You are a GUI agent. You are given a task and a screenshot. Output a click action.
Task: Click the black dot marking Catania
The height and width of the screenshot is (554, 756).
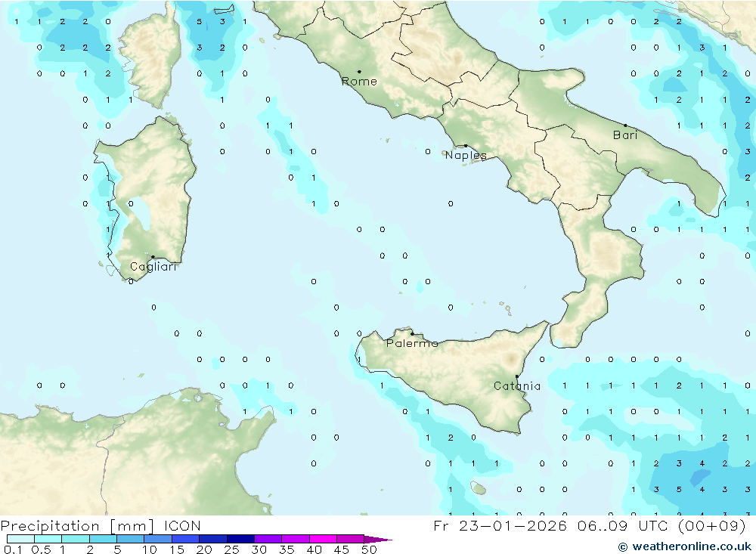coord(517,376)
